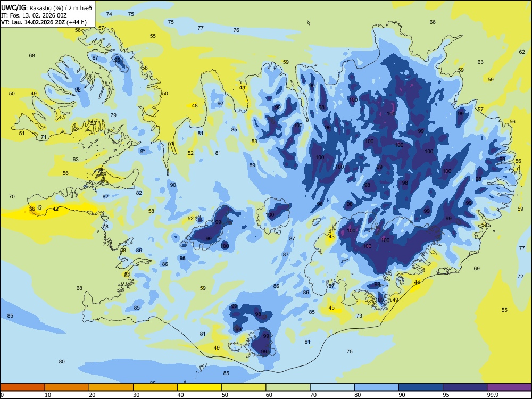Click the 40–50 bright yellow legend swatch

199,387
